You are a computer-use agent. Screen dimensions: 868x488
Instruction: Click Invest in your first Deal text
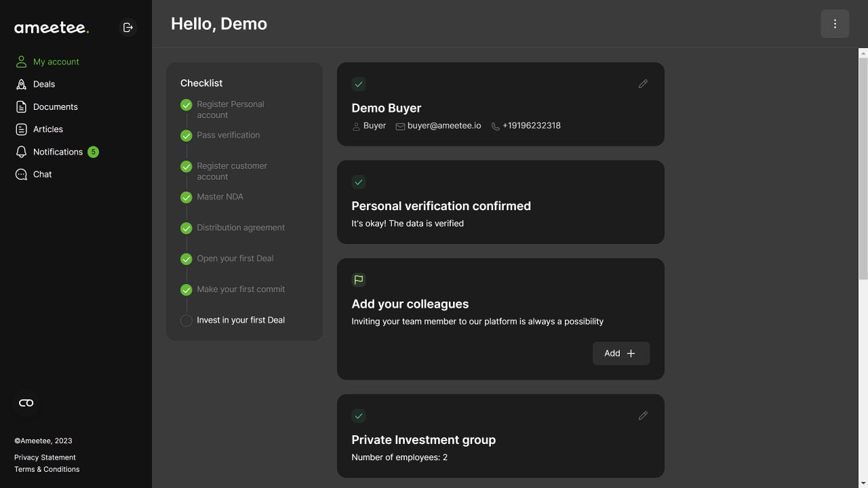coord(241,320)
